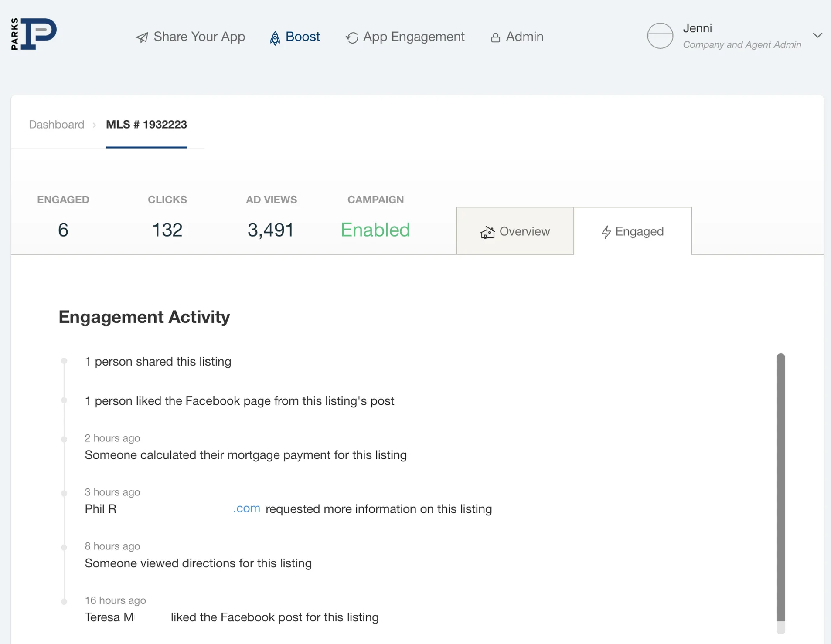This screenshot has width=831, height=644.
Task: Click the Parks logo icon
Action: pos(34,34)
